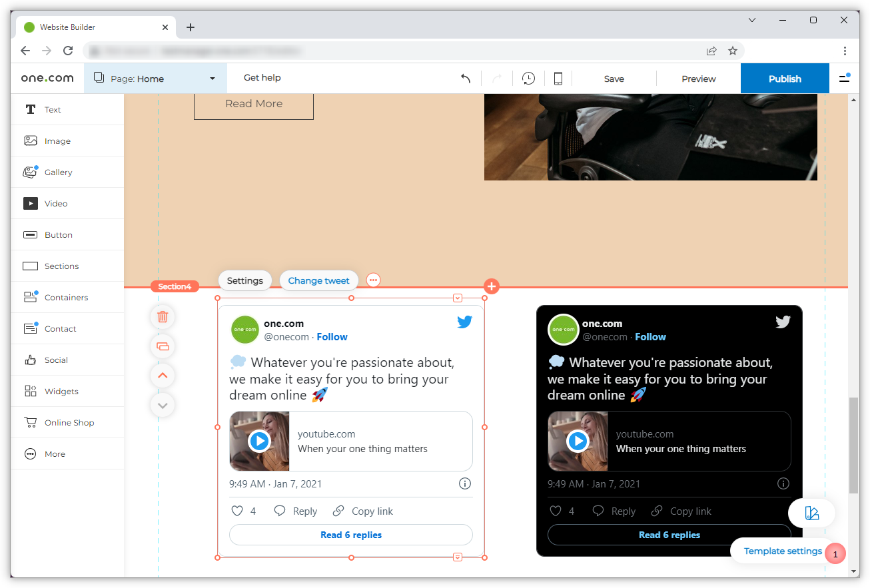Open the hamburger menu beside Publish
Viewport: 870px width, 588px height.
[x=845, y=78]
